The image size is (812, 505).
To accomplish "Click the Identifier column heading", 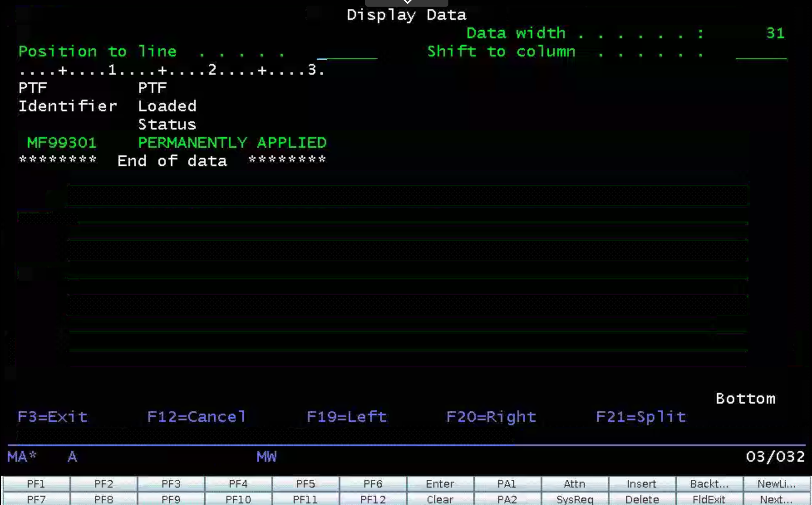I will point(68,106).
